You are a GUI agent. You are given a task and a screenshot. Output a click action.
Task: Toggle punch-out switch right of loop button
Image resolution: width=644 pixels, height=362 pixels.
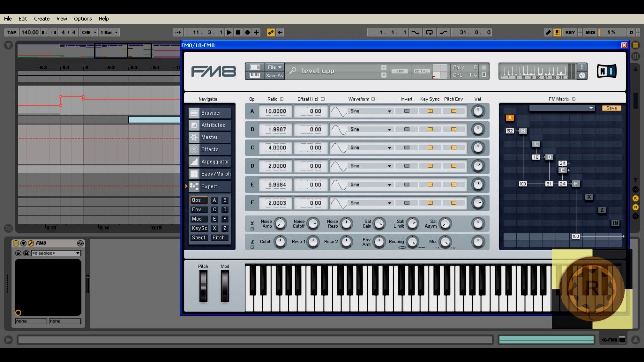coord(443,32)
